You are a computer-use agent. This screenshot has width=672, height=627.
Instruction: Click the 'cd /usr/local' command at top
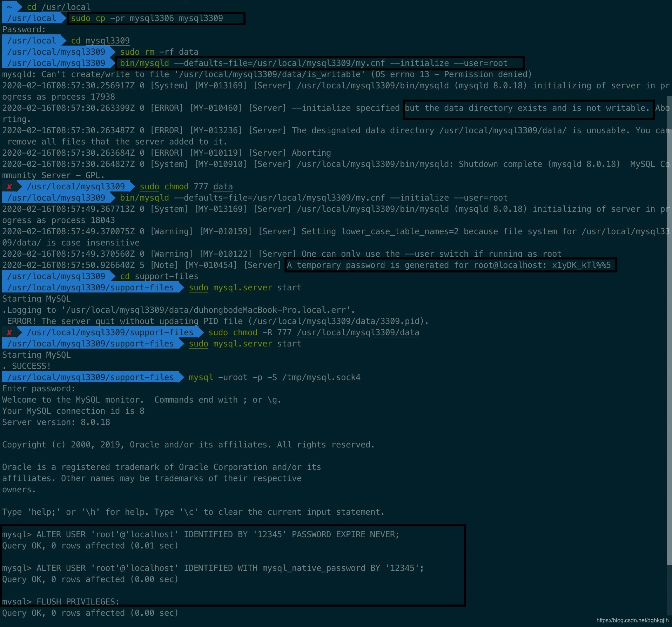pos(59,7)
